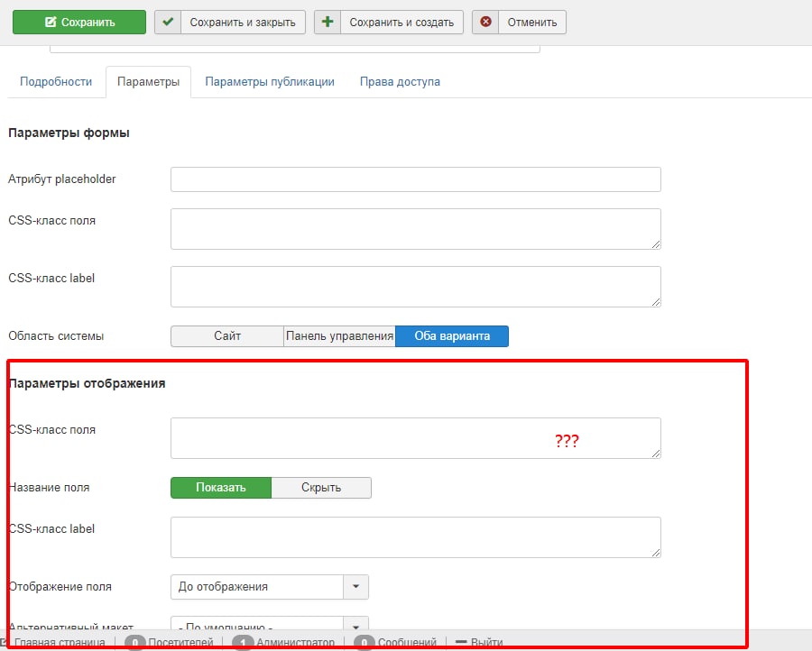Open the Альтернативный макет dropdown

[269, 625]
